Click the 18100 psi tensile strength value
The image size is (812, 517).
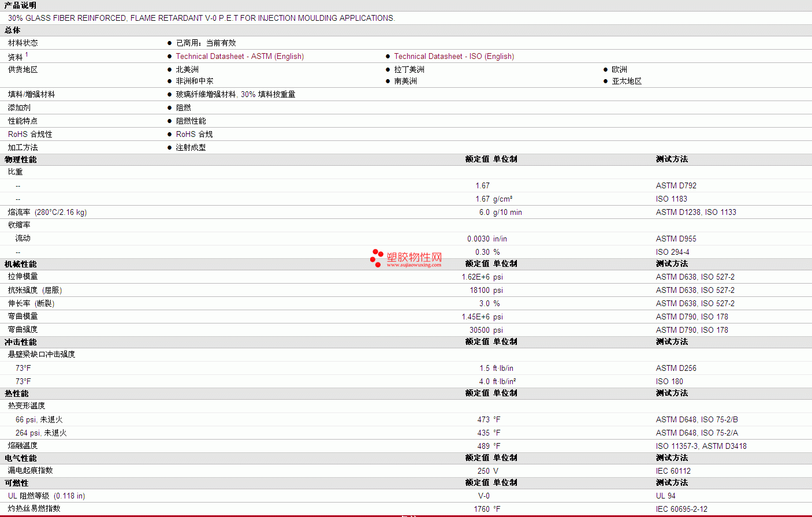click(x=486, y=290)
